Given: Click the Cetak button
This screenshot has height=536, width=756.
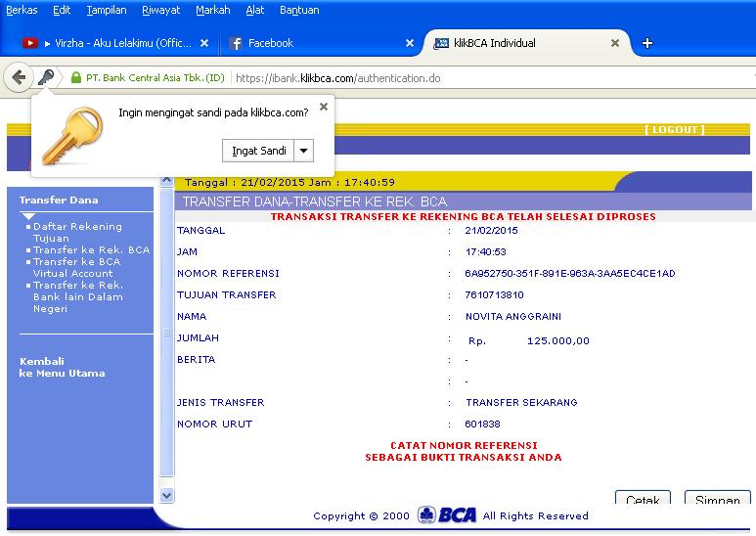Looking at the screenshot, I should [643, 499].
